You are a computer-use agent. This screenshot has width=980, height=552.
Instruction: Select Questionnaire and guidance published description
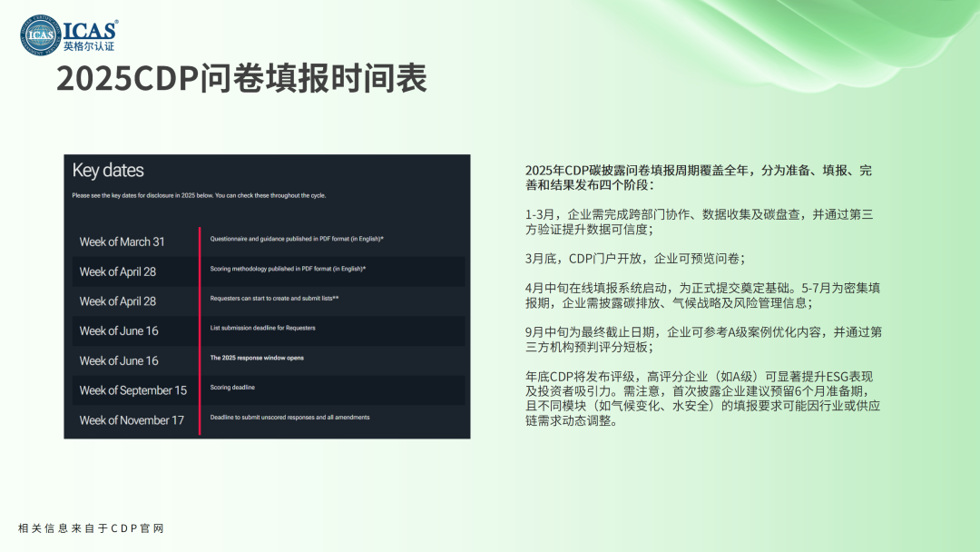(x=297, y=239)
